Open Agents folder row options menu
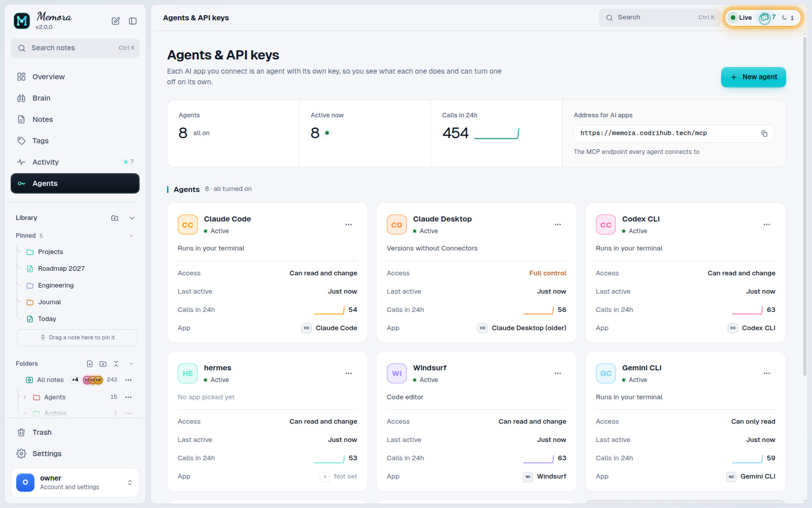Image resolution: width=812 pixels, height=508 pixels. tap(128, 397)
